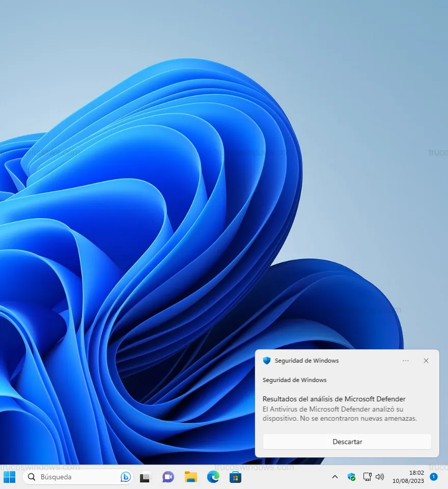This screenshot has width=448, height=489.
Task: Launch Teams Chat from the taskbar
Action: (168, 477)
